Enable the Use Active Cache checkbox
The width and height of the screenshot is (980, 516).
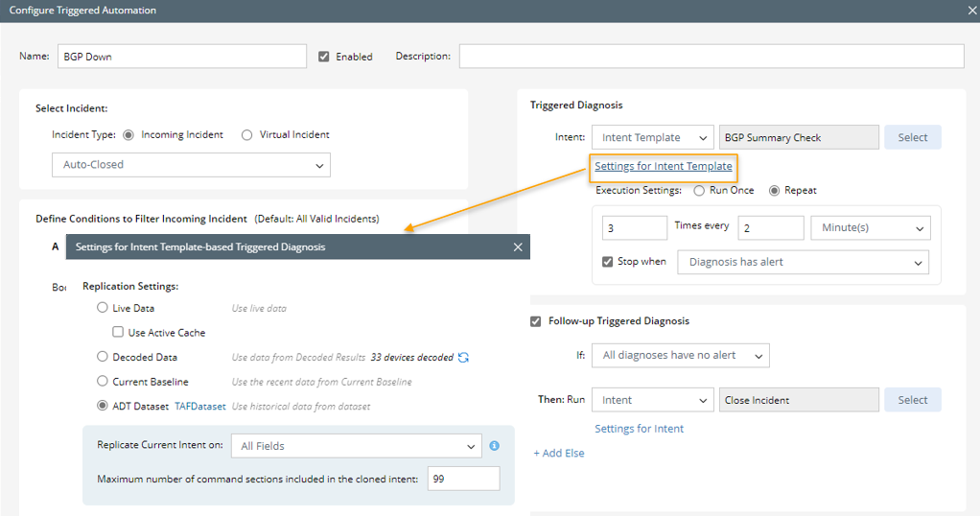tap(119, 333)
